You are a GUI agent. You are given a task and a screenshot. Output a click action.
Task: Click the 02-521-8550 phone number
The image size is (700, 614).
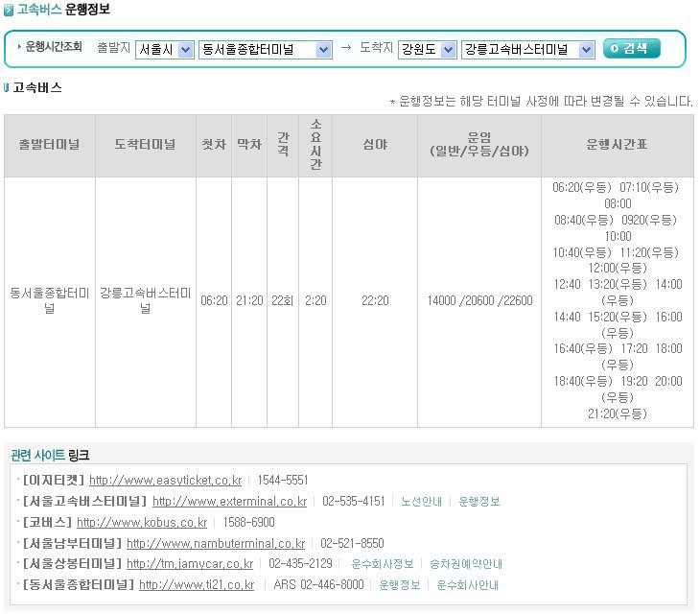tap(352, 543)
